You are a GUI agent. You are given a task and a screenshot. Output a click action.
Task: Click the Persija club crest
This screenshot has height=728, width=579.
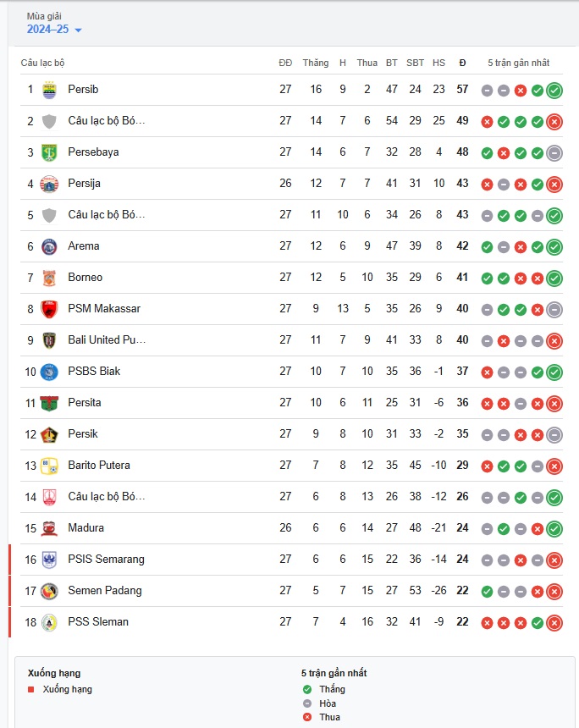point(49,184)
